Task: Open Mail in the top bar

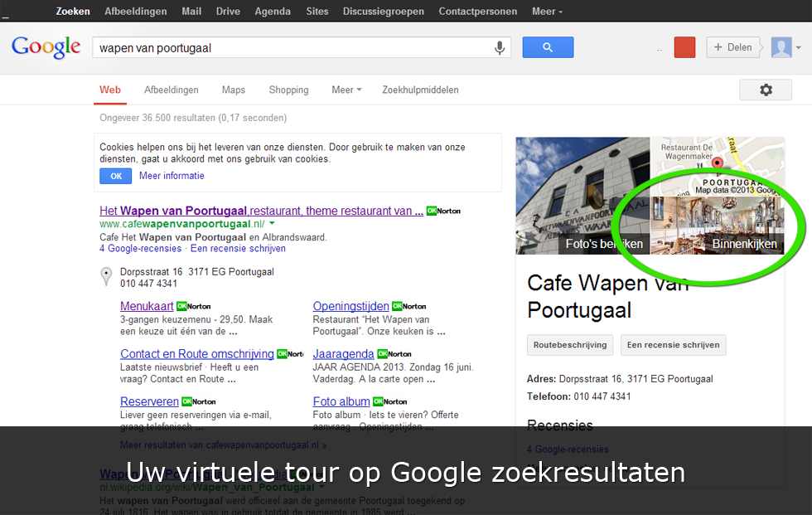Action: (x=191, y=12)
